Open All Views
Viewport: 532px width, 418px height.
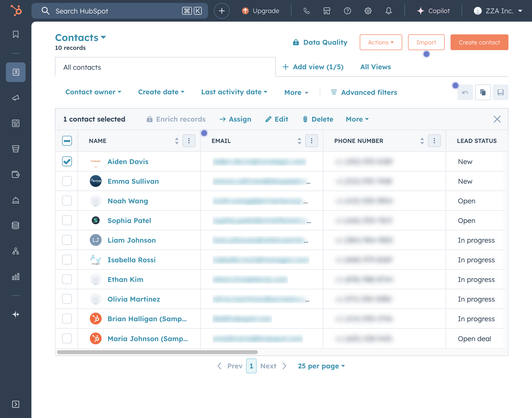click(x=375, y=67)
